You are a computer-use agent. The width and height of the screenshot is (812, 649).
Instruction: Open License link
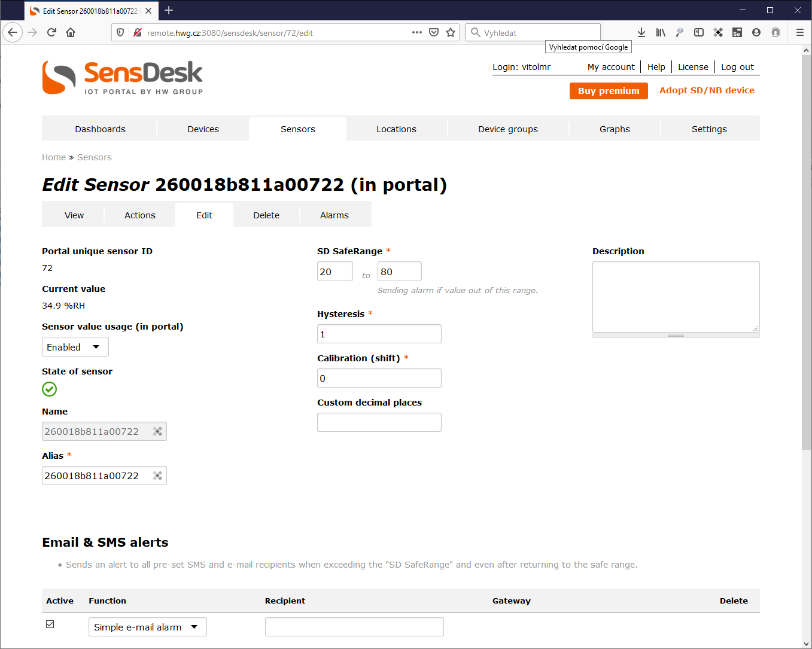[x=693, y=67]
